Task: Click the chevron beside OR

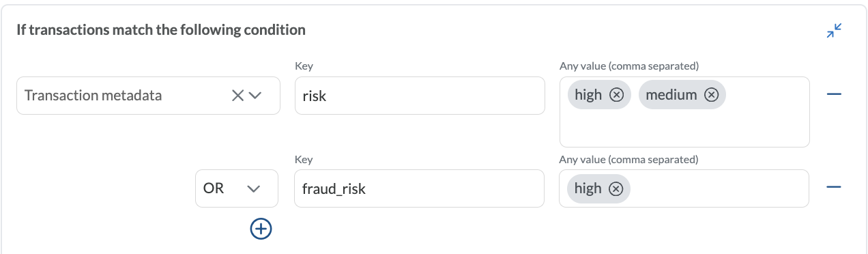Action: (x=254, y=189)
